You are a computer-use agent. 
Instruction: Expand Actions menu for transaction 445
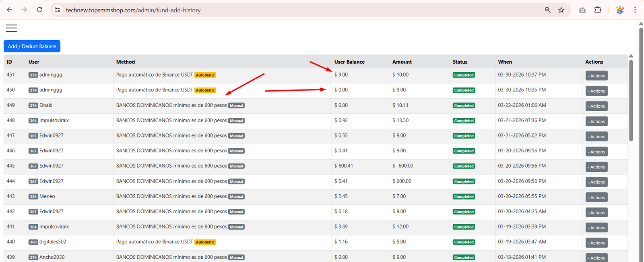(x=596, y=167)
